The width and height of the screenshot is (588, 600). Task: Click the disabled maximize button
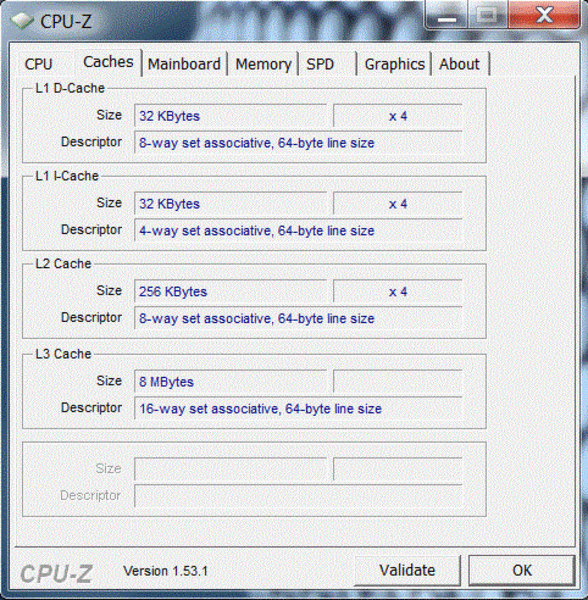[x=488, y=15]
